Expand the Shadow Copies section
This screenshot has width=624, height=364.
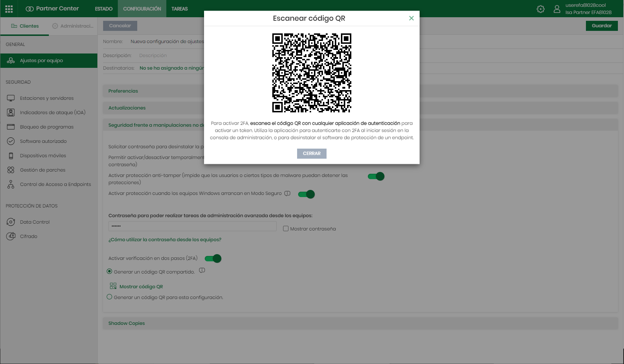(360, 323)
